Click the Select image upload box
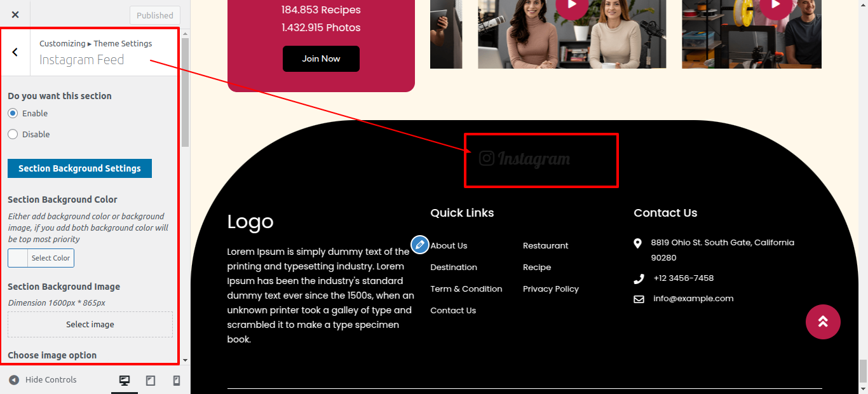This screenshot has width=868, height=394. click(x=90, y=324)
